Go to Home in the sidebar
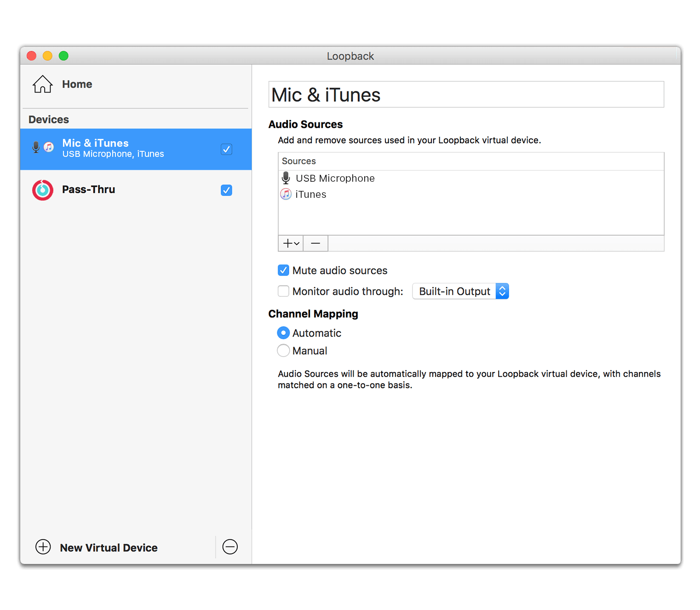This screenshot has width=700, height=610. coord(136,84)
